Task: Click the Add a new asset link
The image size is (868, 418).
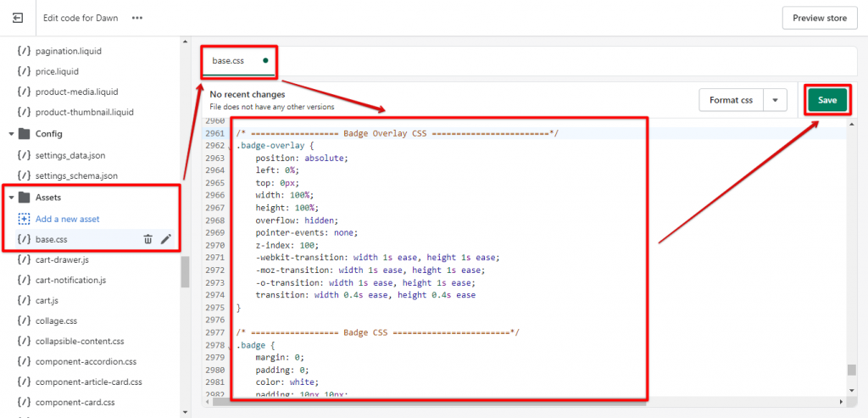Action: click(x=67, y=219)
